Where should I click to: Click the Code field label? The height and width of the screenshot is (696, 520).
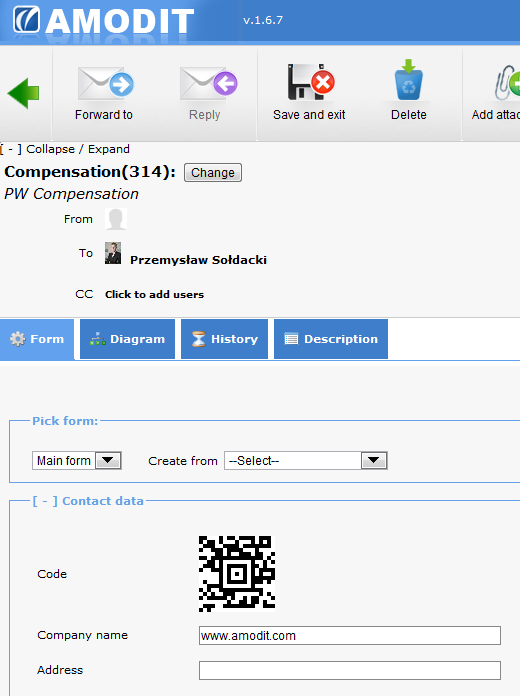[x=52, y=574]
